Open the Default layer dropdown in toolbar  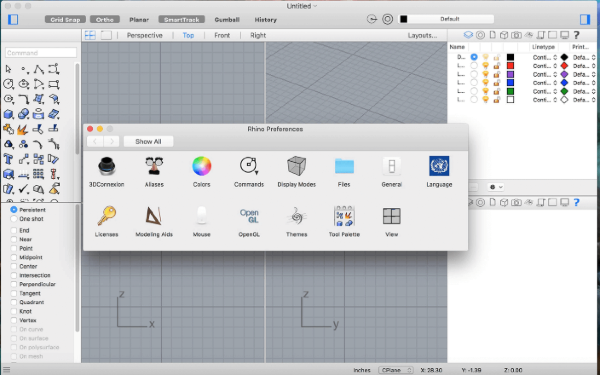[x=446, y=19]
